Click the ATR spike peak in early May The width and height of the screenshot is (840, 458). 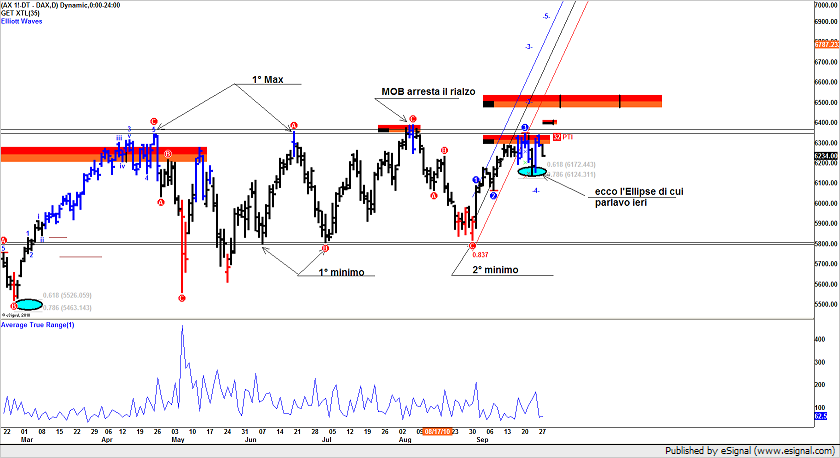182,329
